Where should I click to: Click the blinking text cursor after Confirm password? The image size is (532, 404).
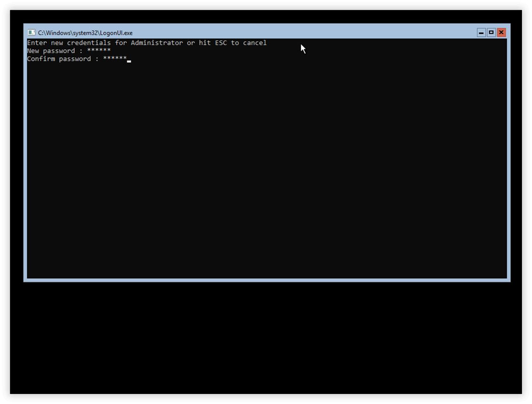(129, 61)
